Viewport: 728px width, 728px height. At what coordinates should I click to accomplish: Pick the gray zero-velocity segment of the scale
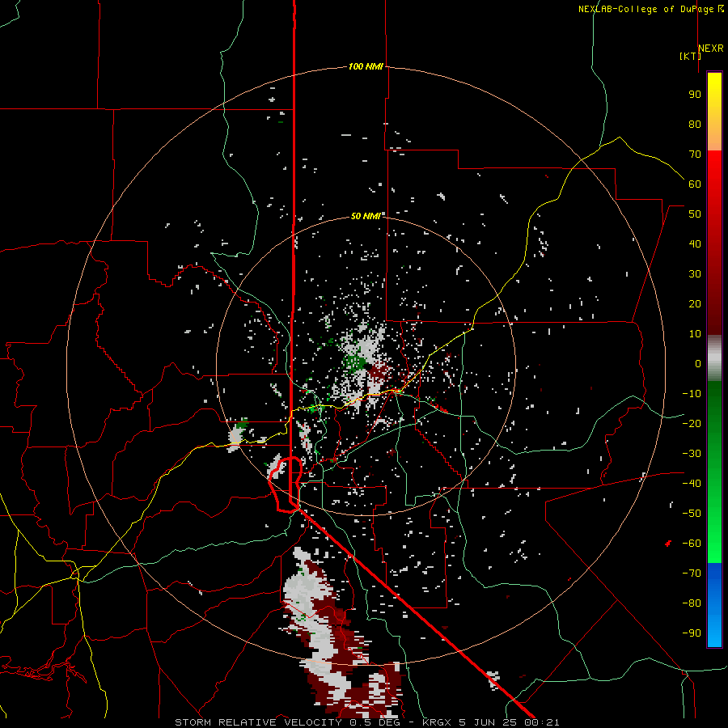click(714, 358)
